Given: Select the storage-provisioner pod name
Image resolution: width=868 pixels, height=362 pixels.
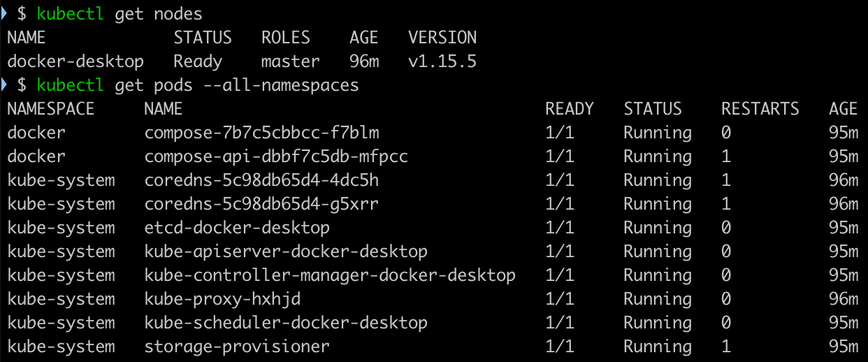Looking at the screenshot, I should 237,347.
